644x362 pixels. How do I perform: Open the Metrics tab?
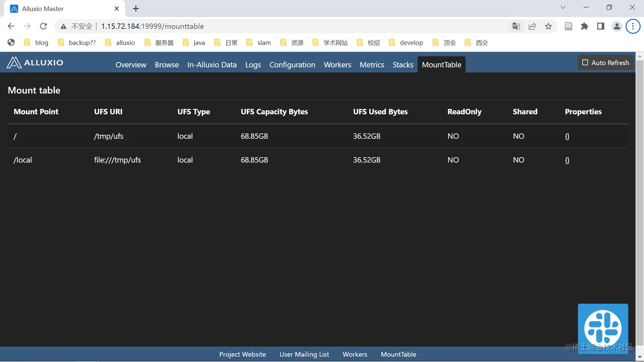[x=372, y=65]
